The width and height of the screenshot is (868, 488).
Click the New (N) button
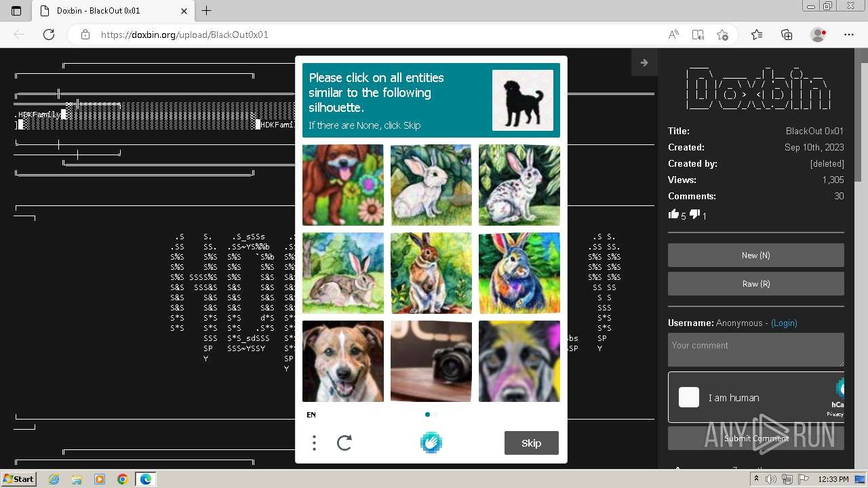pos(755,256)
